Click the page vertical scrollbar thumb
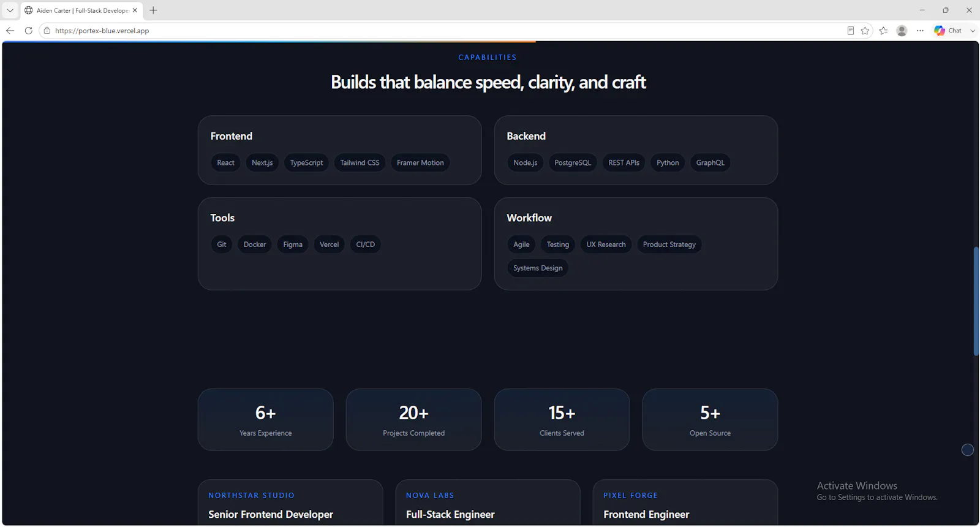 pos(976,300)
